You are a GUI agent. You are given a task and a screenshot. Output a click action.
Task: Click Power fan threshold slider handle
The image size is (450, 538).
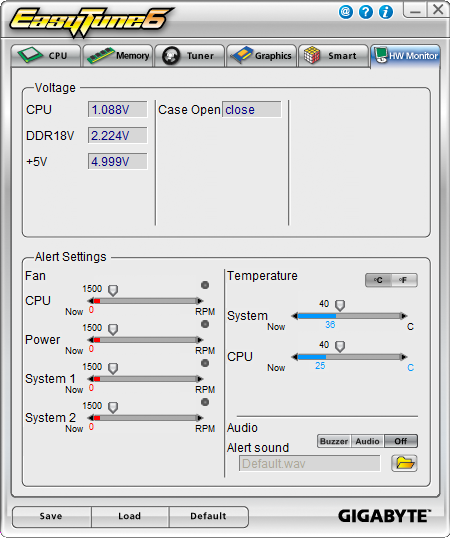point(113,330)
